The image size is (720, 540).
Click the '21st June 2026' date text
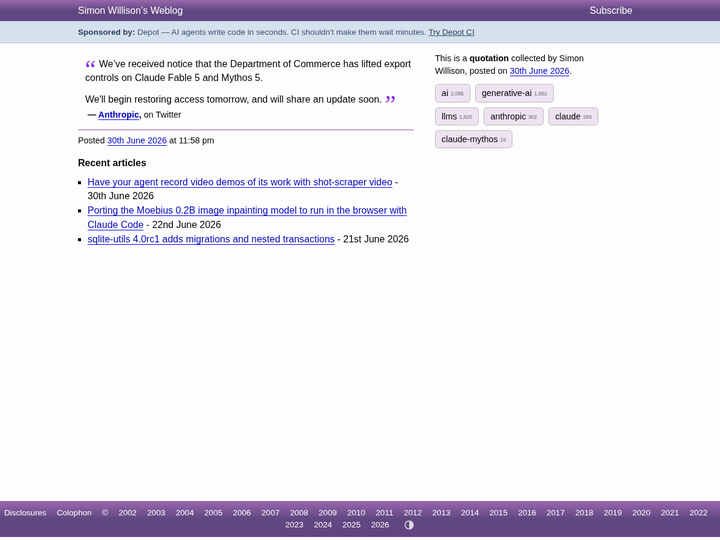tap(376, 239)
